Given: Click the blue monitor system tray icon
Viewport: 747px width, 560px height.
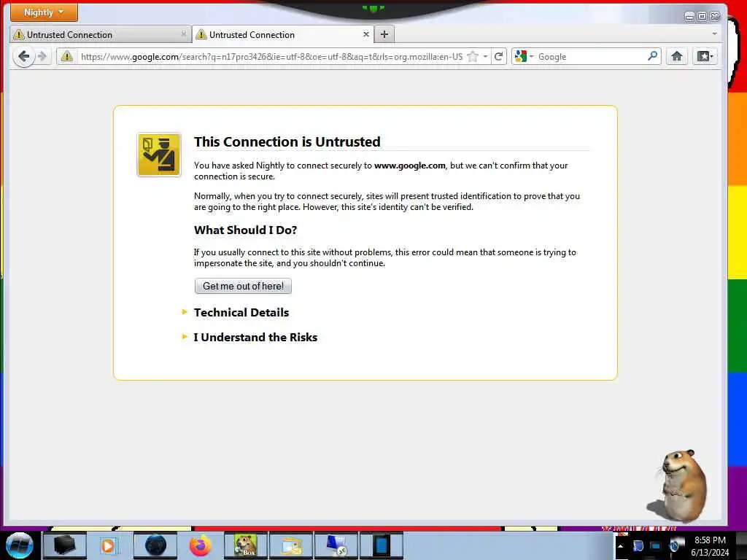Looking at the screenshot, I should click(656, 546).
